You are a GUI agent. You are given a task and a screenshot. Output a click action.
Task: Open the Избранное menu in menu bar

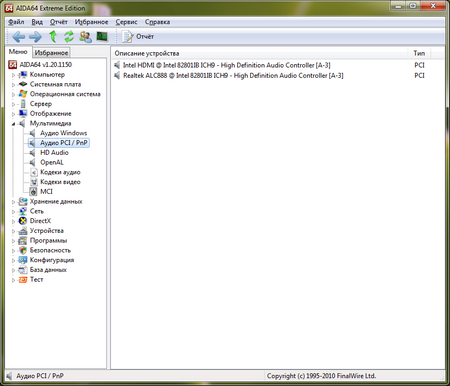tap(91, 22)
